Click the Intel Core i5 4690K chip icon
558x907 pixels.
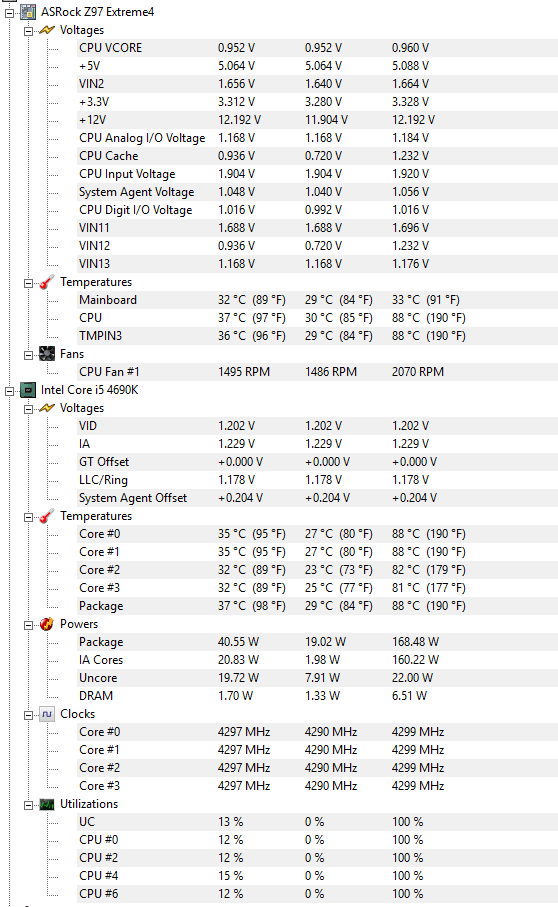tap(28, 390)
